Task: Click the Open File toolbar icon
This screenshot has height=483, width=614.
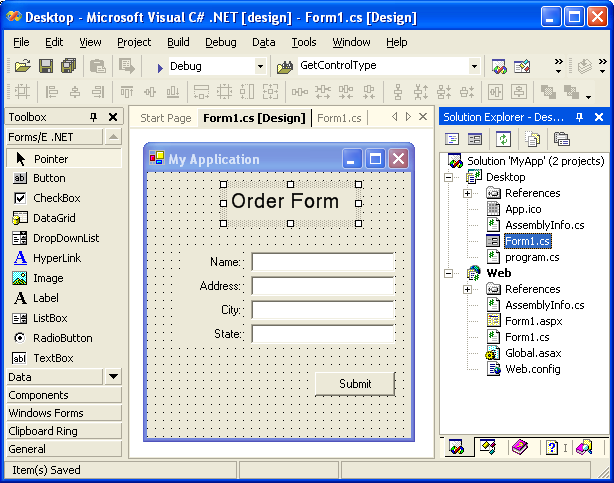Action: pos(22,66)
